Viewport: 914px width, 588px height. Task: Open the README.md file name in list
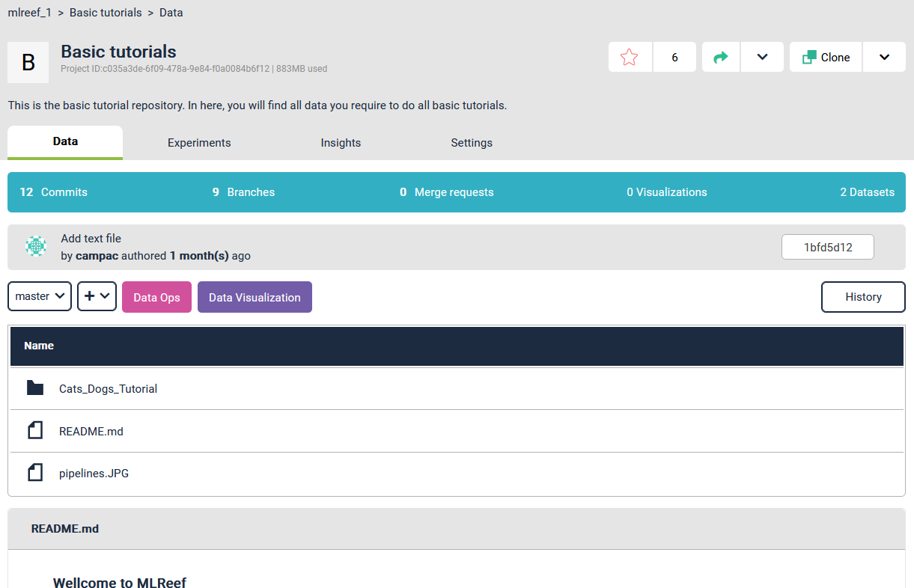click(91, 431)
